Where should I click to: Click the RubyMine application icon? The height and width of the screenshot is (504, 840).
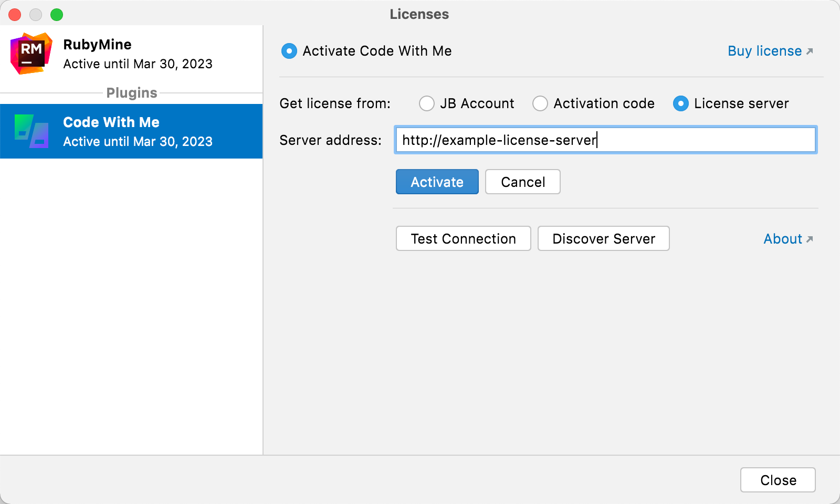[30, 53]
